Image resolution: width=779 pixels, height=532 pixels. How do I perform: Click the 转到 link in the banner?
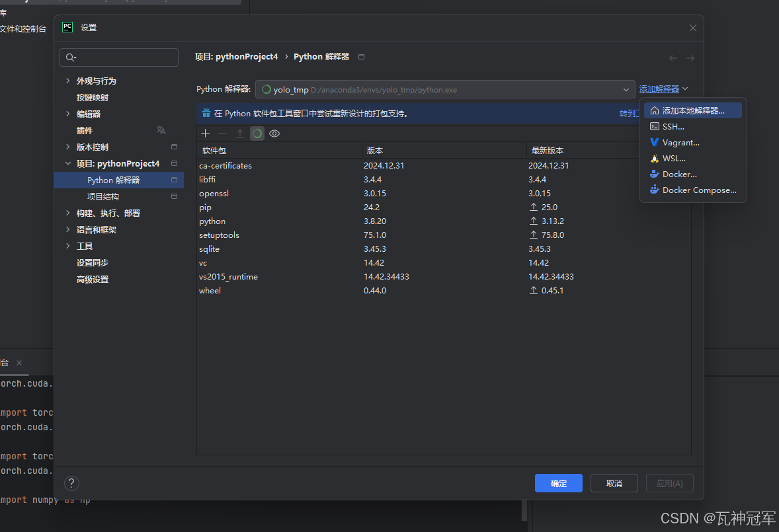point(628,114)
